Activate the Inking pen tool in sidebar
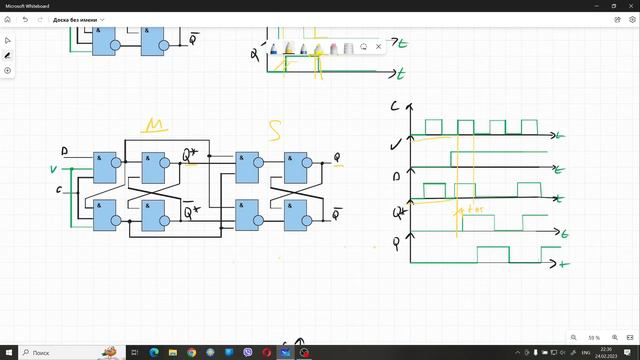The width and height of the screenshot is (640, 360). coord(7,56)
